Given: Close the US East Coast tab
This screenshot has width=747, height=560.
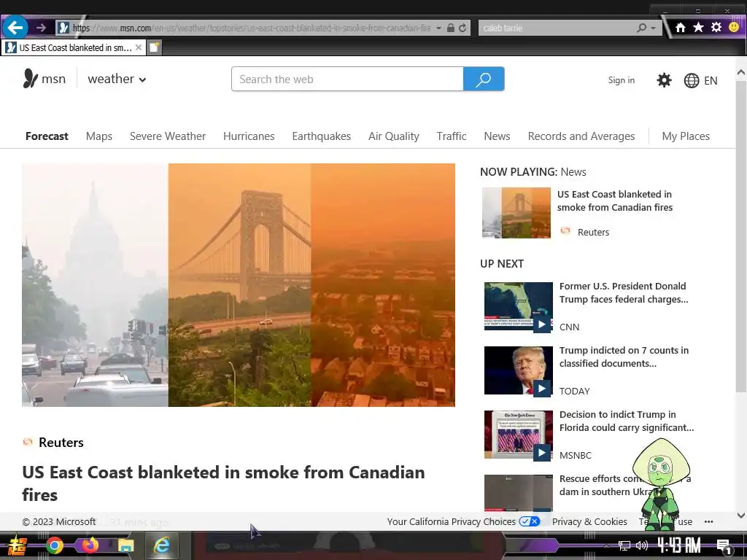Looking at the screenshot, I should coord(138,47).
